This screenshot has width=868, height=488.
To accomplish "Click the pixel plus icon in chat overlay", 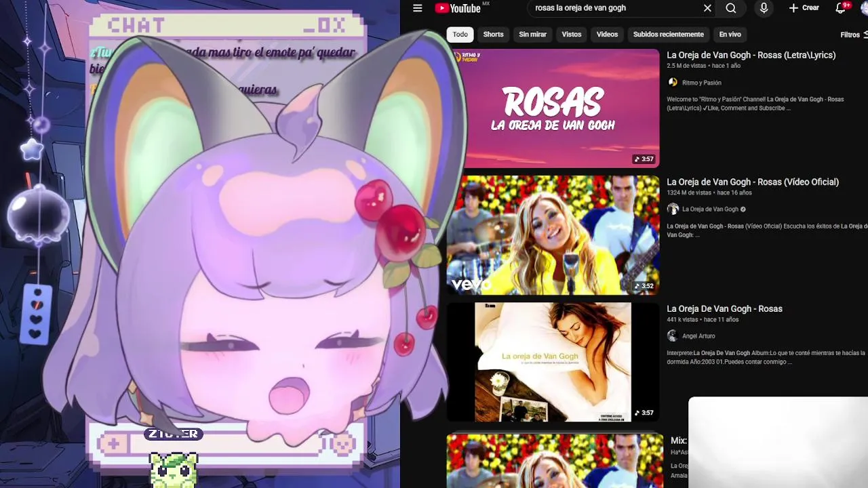I will pos(113,444).
